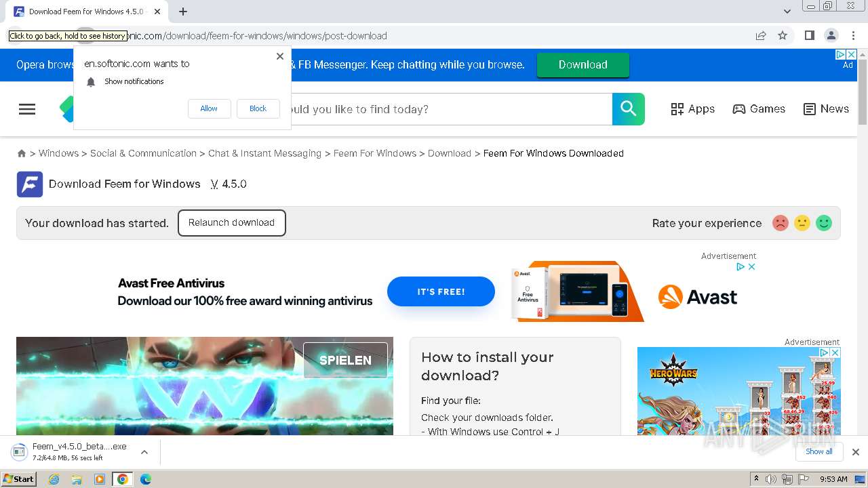Open a new browser tab
This screenshot has width=868, height=488.
183,12
